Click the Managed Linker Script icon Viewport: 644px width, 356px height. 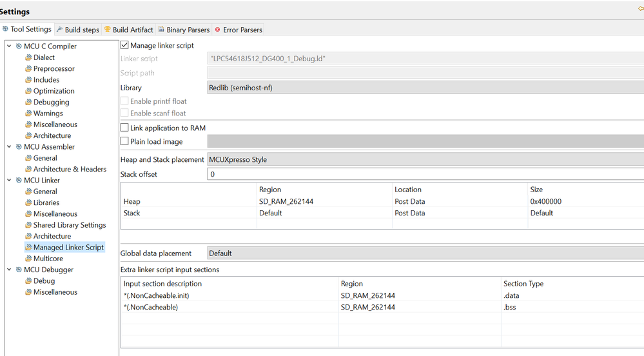tap(28, 247)
